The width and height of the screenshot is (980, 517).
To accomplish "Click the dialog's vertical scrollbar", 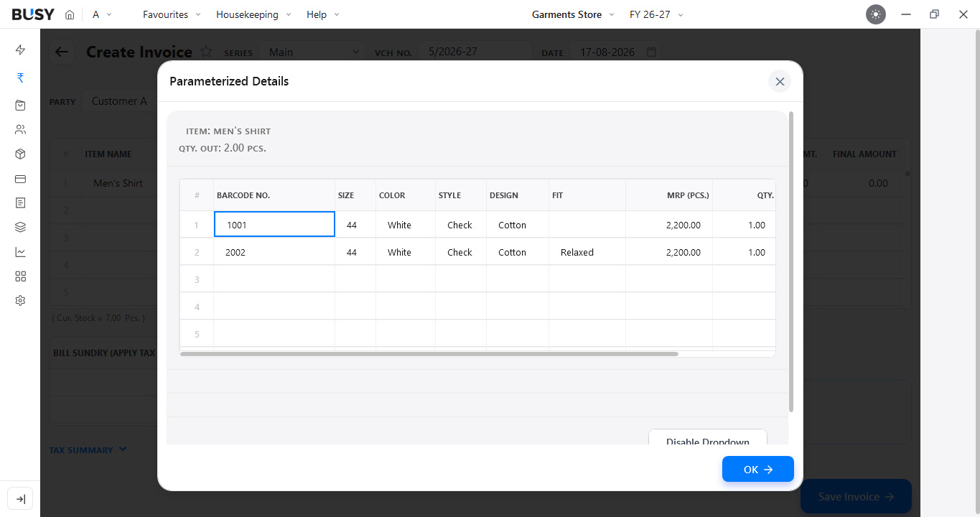I will point(791,261).
